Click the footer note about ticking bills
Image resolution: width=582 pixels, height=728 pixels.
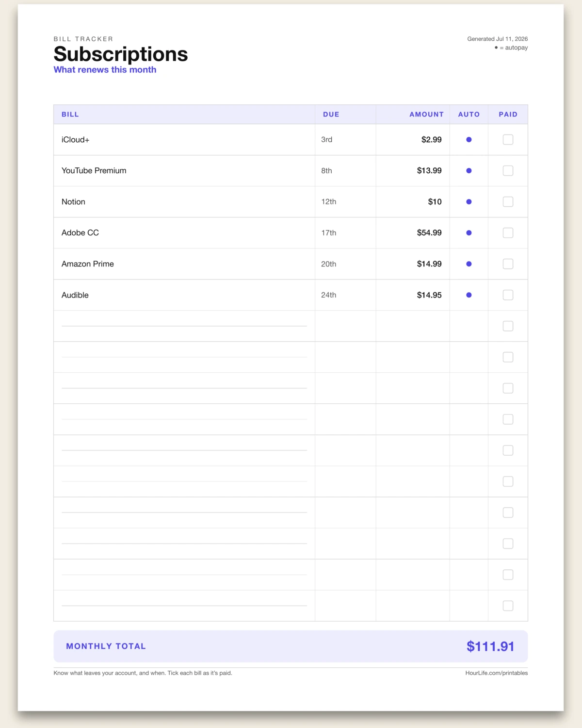[143, 673]
